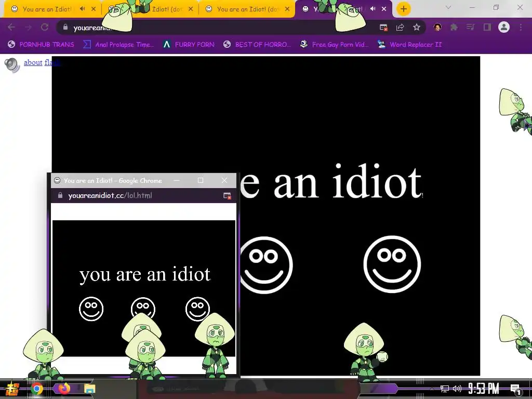The height and width of the screenshot is (399, 532).
Task: Close the small You are an Idiot popup window
Action: (224, 180)
